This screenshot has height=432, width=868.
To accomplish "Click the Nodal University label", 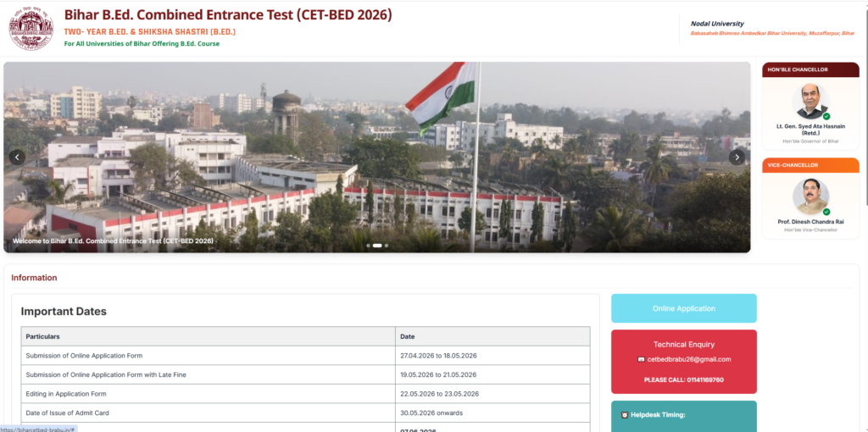I will pos(717,24).
